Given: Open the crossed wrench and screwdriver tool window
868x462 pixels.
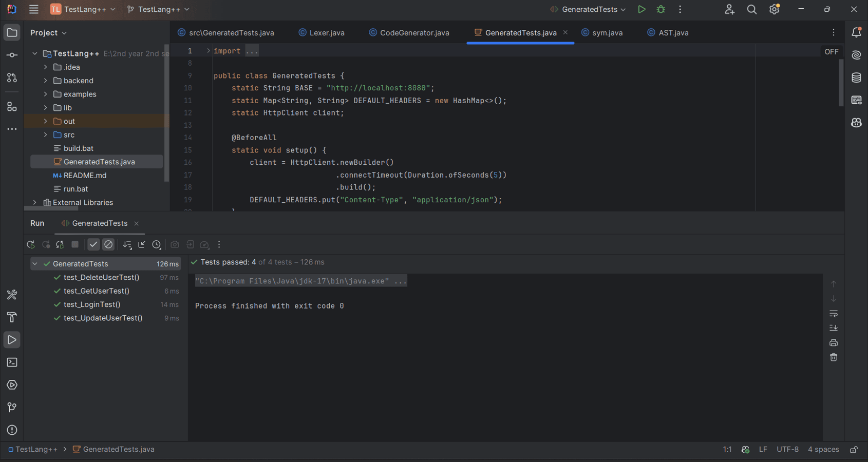Looking at the screenshot, I should point(12,295).
